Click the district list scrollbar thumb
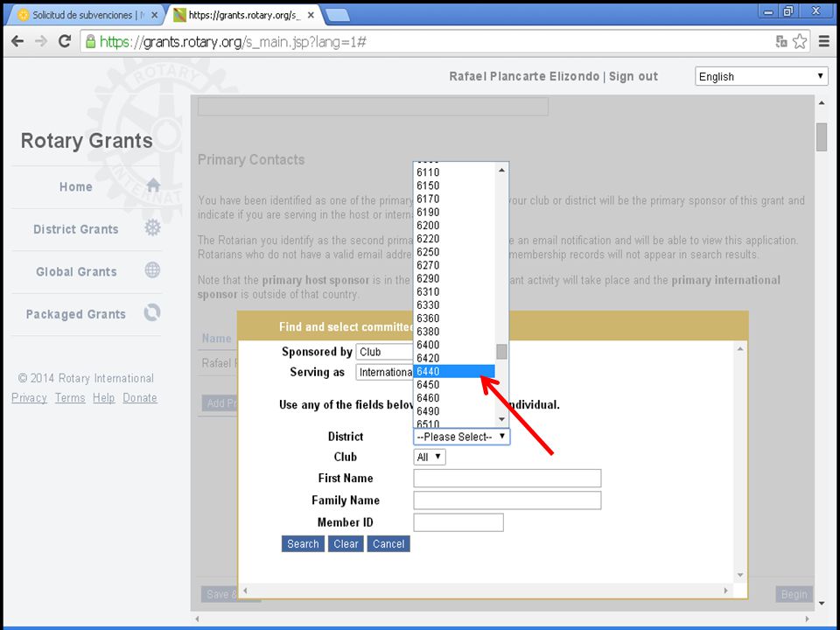840x630 pixels. [x=501, y=352]
